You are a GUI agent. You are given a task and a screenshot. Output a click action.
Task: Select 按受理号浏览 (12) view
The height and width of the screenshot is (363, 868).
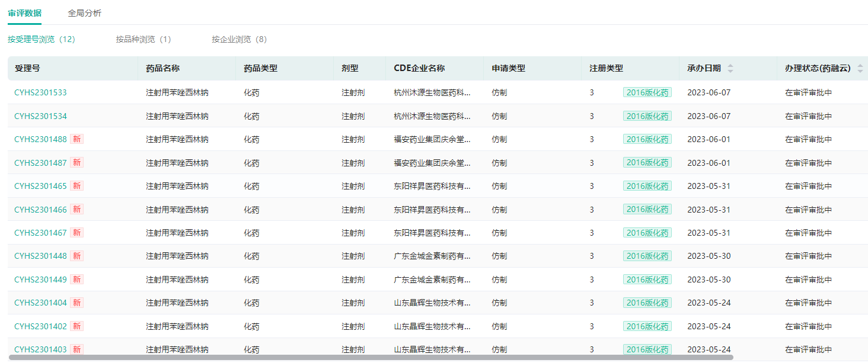(41, 39)
